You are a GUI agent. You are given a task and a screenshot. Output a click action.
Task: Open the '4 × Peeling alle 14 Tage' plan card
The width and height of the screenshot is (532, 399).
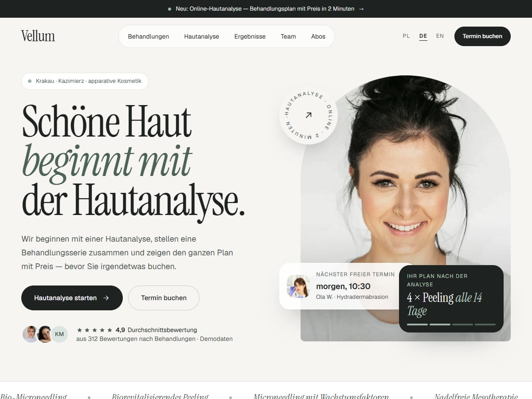(x=451, y=299)
